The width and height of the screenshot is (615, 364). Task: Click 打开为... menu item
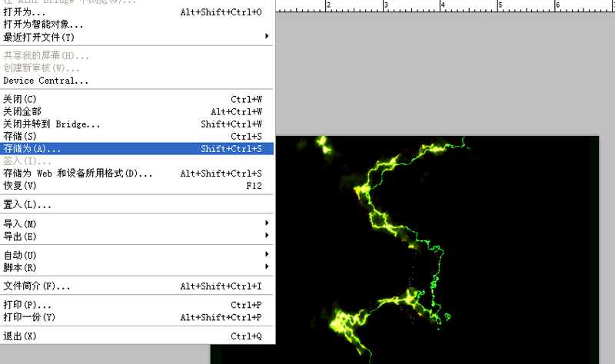tap(25, 12)
